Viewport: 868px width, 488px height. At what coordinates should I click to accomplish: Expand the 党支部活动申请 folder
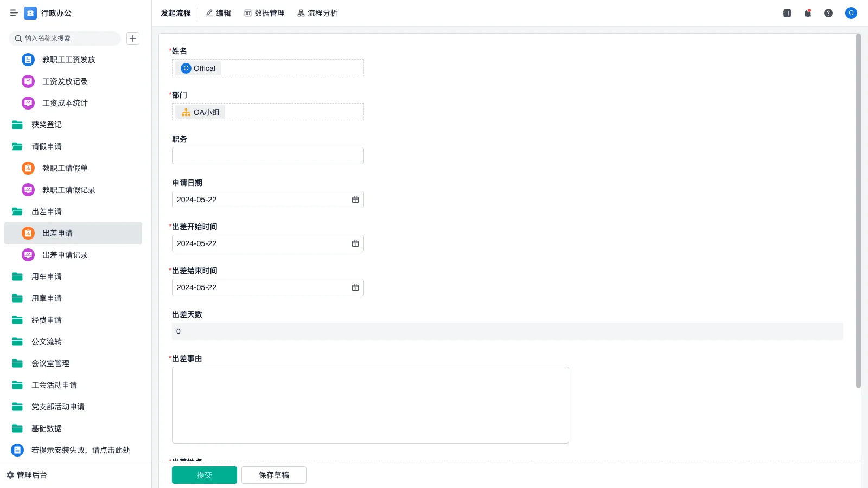tap(73, 407)
